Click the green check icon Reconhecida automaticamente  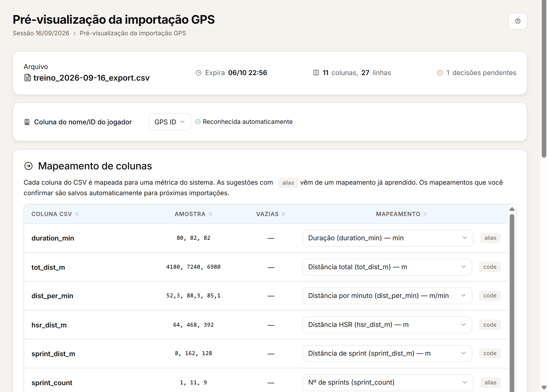tap(198, 122)
